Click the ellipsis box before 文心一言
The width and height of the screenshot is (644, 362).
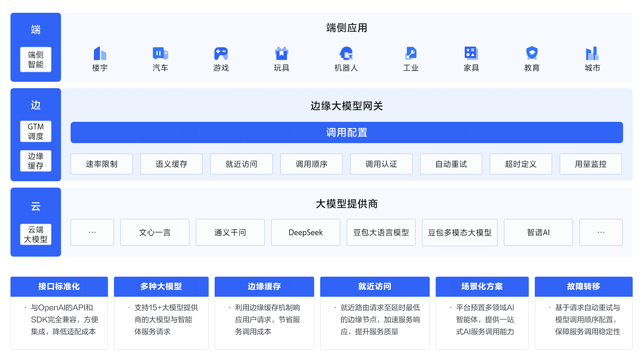92,232
